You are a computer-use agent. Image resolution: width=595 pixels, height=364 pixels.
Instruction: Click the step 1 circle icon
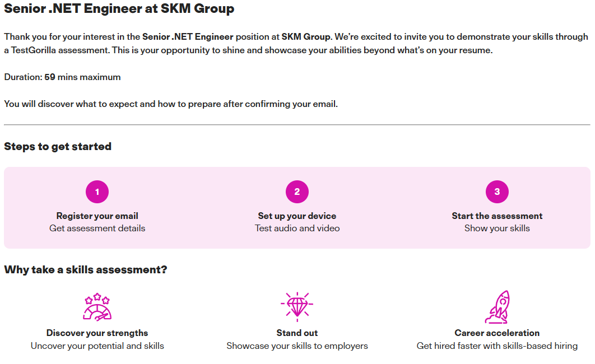pos(97,192)
